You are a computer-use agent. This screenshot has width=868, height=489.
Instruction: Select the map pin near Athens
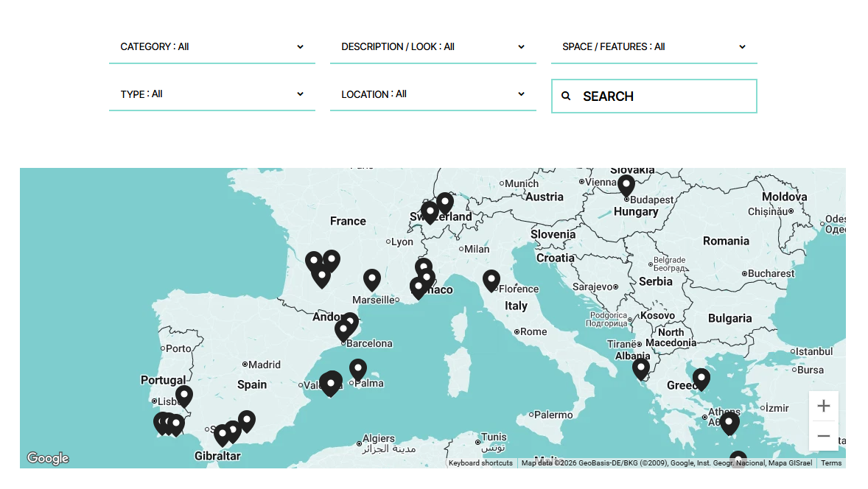729,424
